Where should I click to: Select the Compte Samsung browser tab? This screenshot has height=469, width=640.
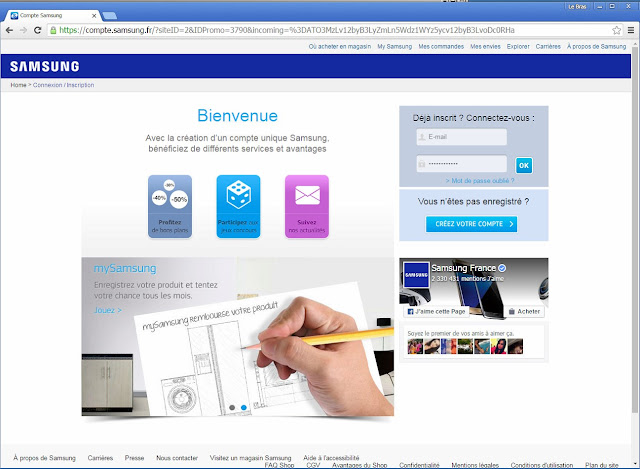(52, 16)
